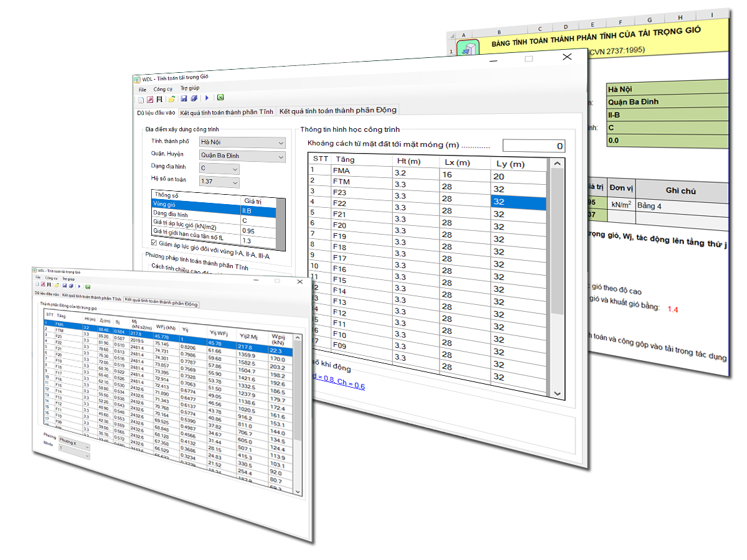Switch to Dữ liệu đầu vào tab in middle window
The height and width of the screenshot is (560, 747).
coord(156,113)
